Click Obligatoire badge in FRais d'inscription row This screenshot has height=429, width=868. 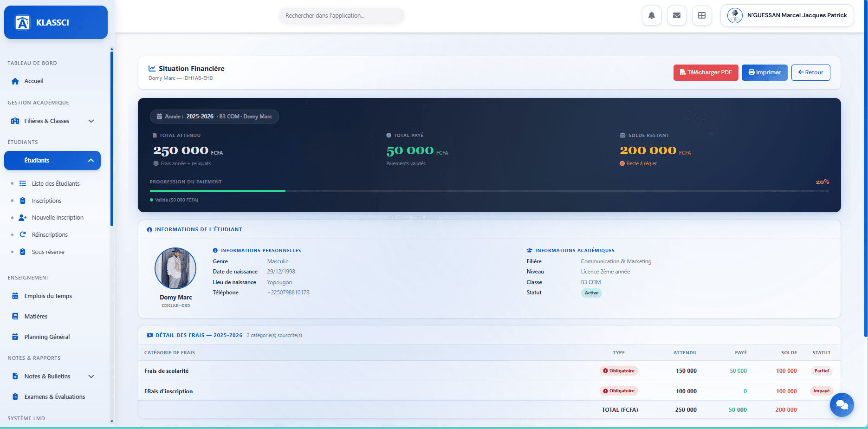click(x=619, y=391)
